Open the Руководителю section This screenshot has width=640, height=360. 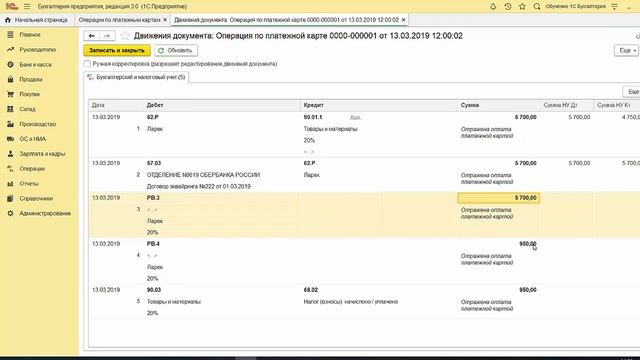pyautogui.click(x=38, y=49)
